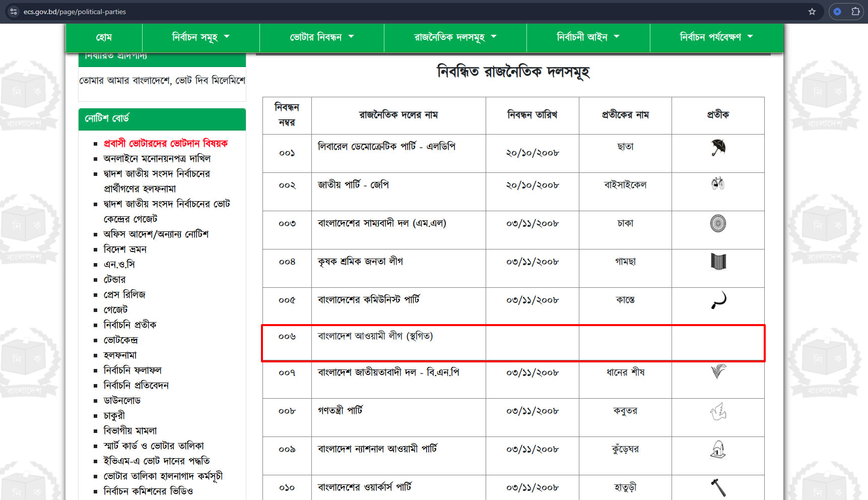Image resolution: width=868 pixels, height=500 pixels.
Task: Click symbol name কুঁড়েঘর
Action: pyautogui.click(x=625, y=449)
